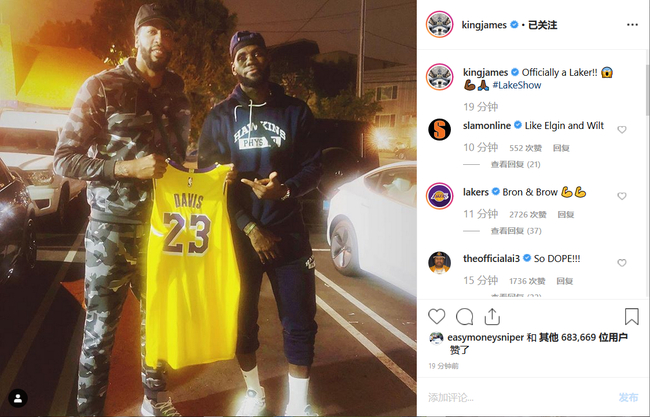Open the three-dot more options menu

(x=632, y=25)
